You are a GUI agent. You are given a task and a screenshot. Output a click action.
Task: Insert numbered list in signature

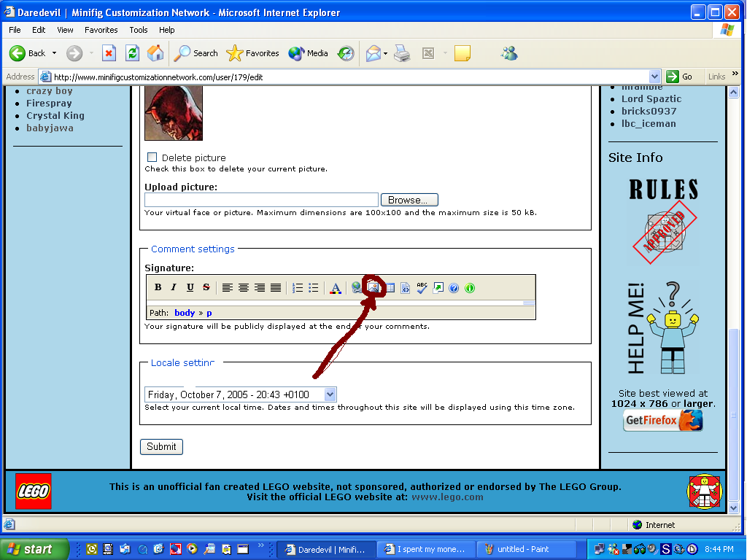pos(298,287)
